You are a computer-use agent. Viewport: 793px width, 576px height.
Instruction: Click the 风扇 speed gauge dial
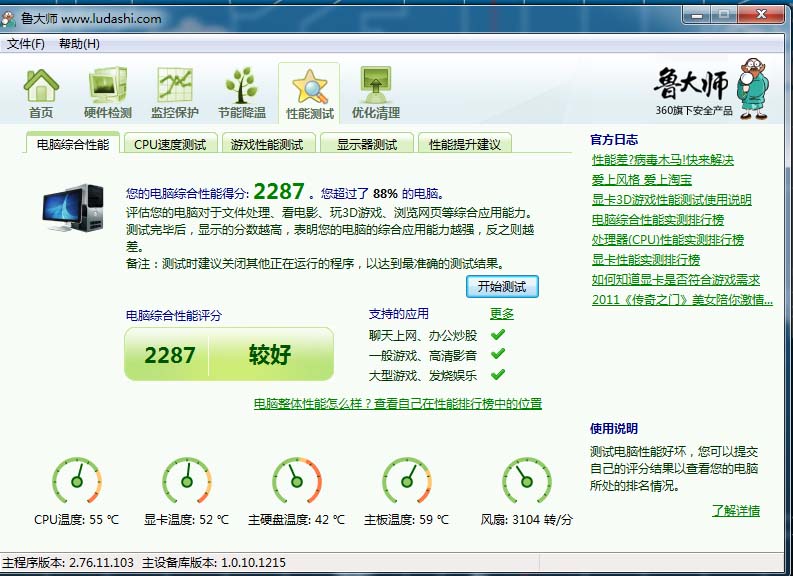(526, 481)
